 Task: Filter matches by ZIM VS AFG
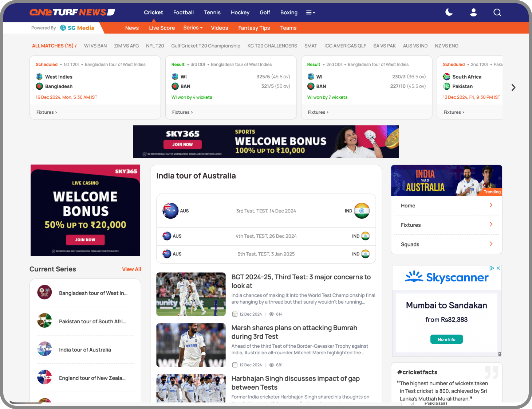tap(126, 46)
